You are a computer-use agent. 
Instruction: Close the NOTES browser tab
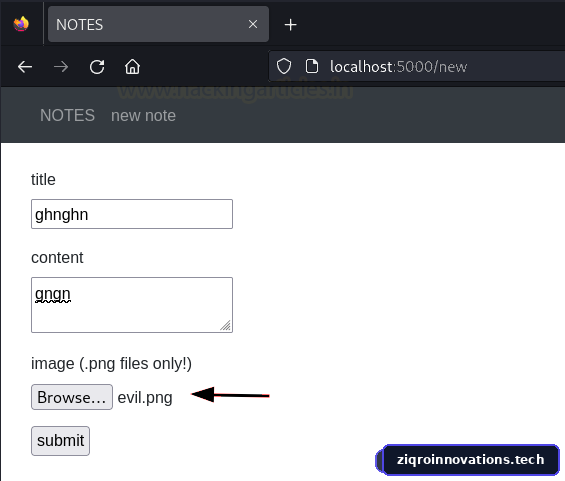pyautogui.click(x=253, y=24)
